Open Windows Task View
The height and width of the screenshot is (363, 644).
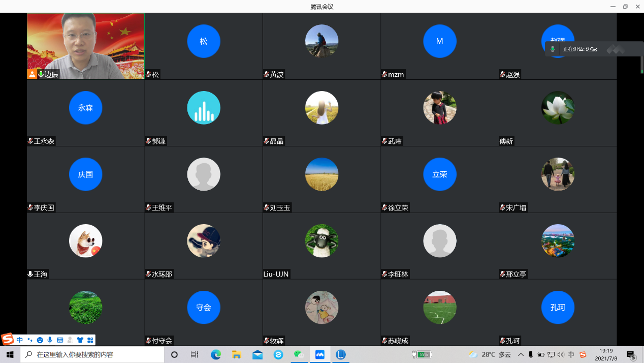pos(195,354)
